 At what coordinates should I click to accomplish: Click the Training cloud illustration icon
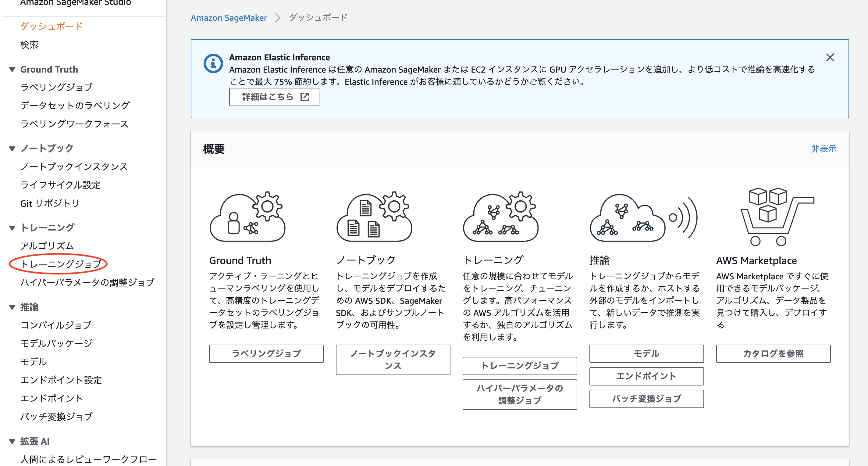[501, 217]
